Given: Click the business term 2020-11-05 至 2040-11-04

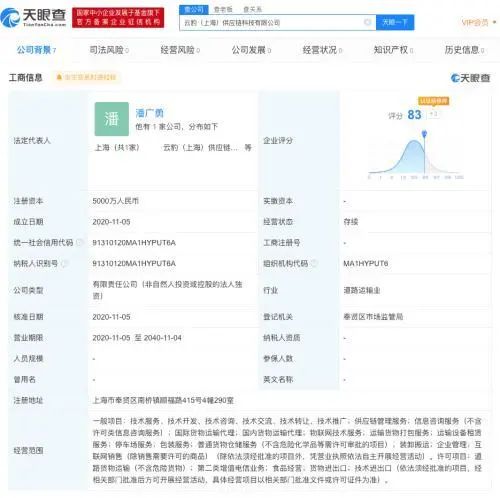Looking at the screenshot, I should (137, 338).
